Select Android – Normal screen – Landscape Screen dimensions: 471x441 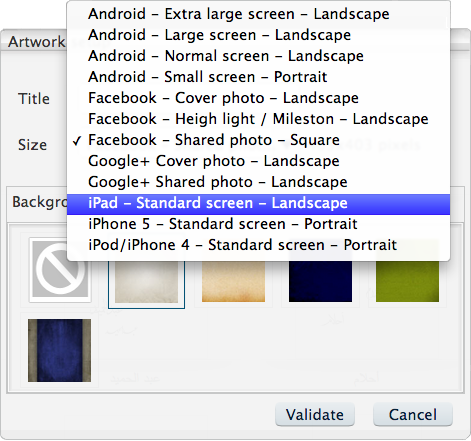(x=258, y=56)
